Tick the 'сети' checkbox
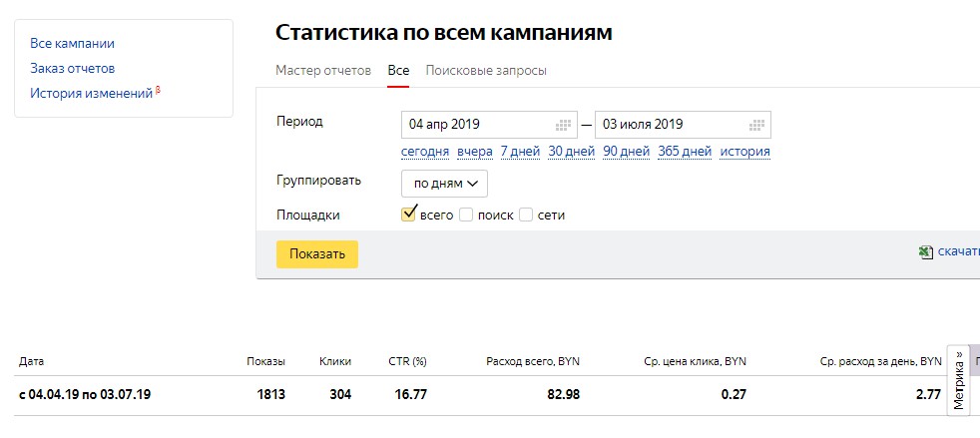Screen dimensions: 980x438 (526, 215)
